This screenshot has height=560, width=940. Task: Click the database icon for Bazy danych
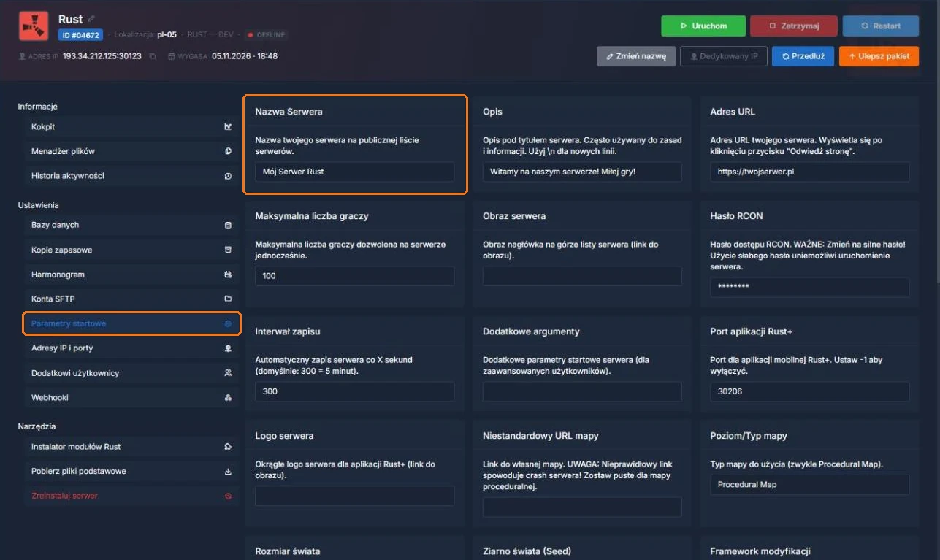pyautogui.click(x=228, y=225)
